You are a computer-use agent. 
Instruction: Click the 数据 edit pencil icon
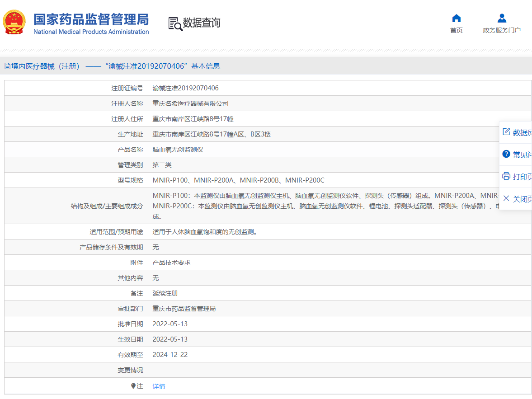pyautogui.click(x=506, y=132)
